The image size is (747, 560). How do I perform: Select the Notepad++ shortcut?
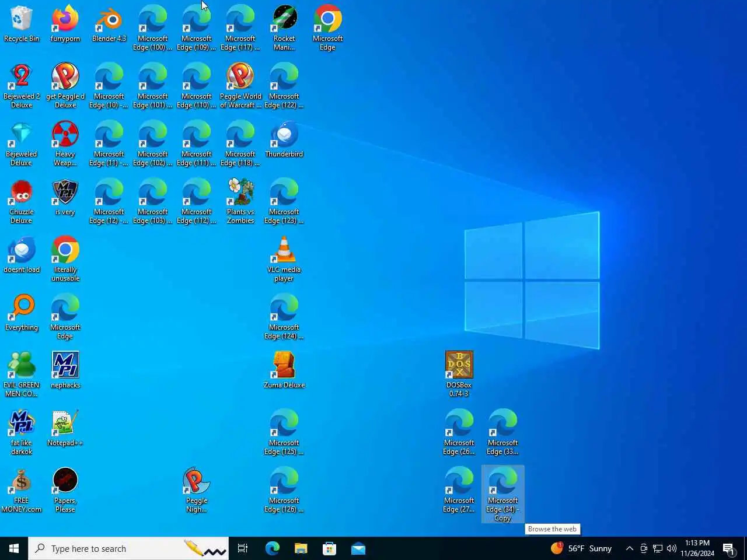coord(65,428)
